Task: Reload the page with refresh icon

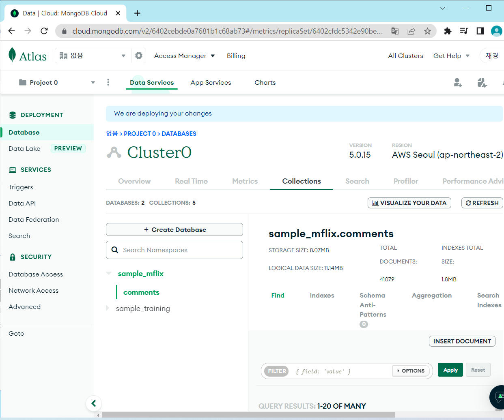Action: (x=44, y=31)
